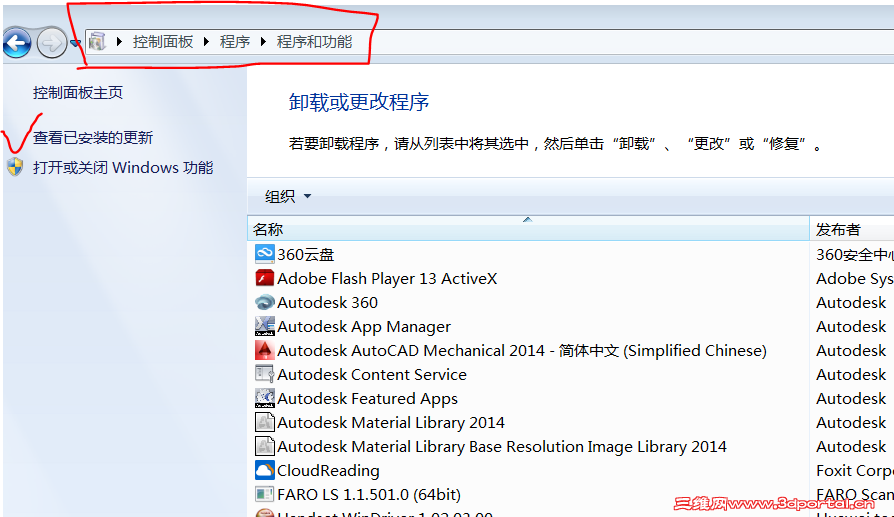
Task: Click the CloudReading icon
Action: tap(265, 470)
